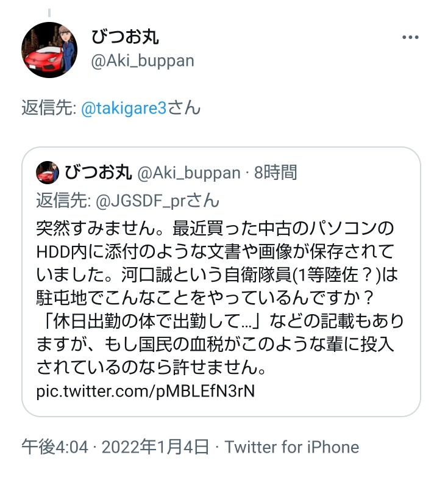448x477 pixels.
Task: Click the 8時間 timestamp in quoted tweet
Action: coord(276,173)
